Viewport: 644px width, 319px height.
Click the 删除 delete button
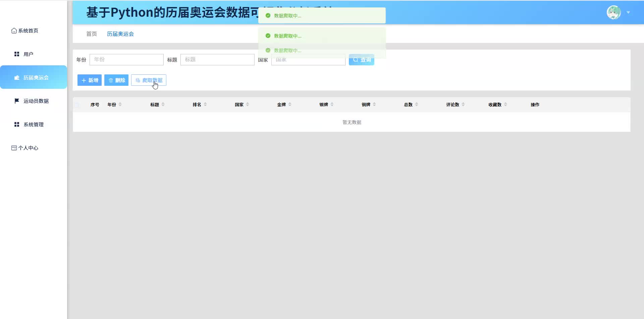(x=116, y=80)
